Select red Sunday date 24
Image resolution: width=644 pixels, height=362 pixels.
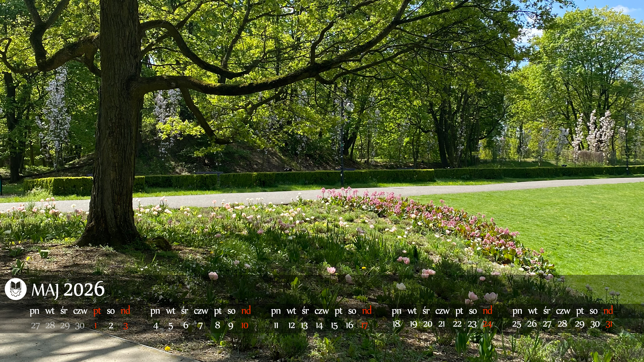pos(487,324)
